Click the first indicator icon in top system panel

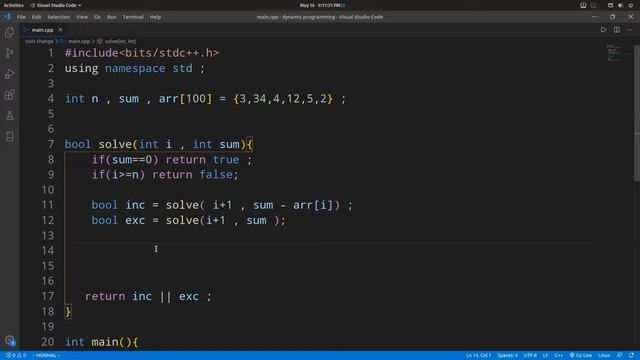(x=583, y=5)
